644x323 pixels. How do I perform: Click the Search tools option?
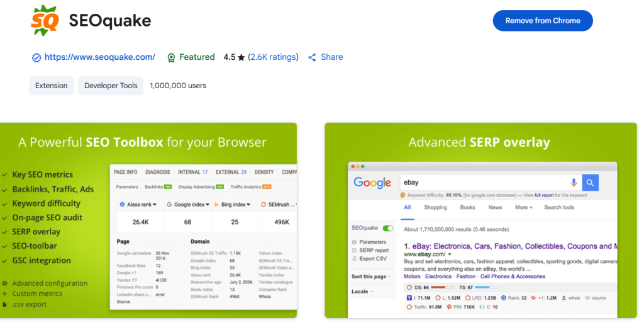[559, 208]
